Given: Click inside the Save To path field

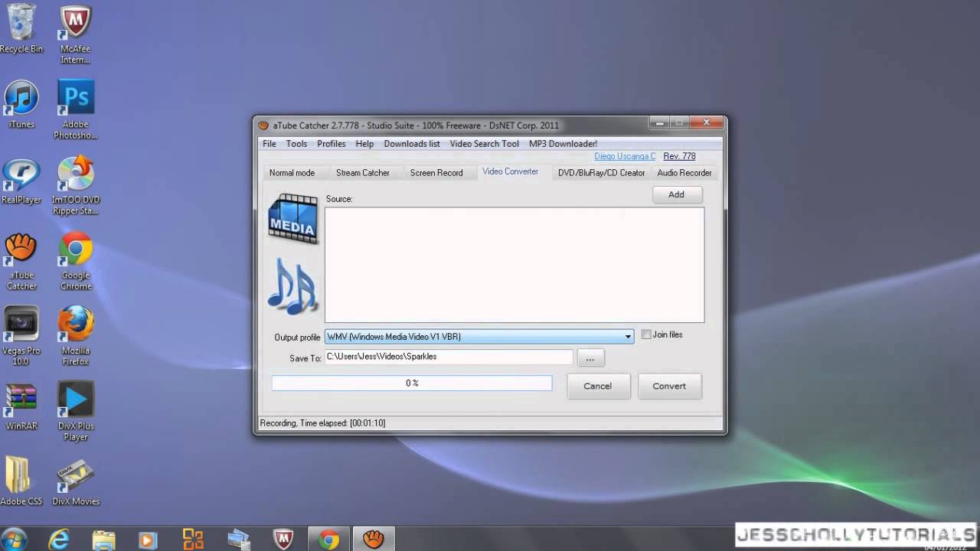Looking at the screenshot, I should [x=449, y=357].
